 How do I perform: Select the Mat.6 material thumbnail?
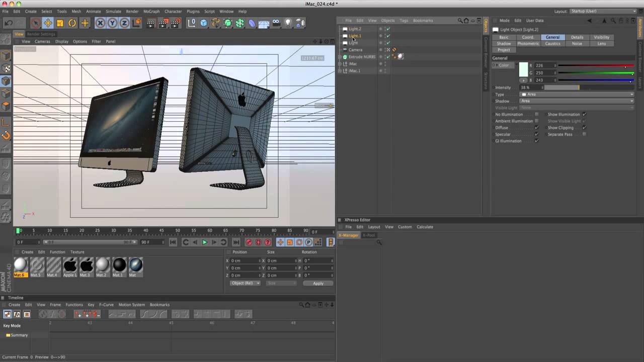20,267
